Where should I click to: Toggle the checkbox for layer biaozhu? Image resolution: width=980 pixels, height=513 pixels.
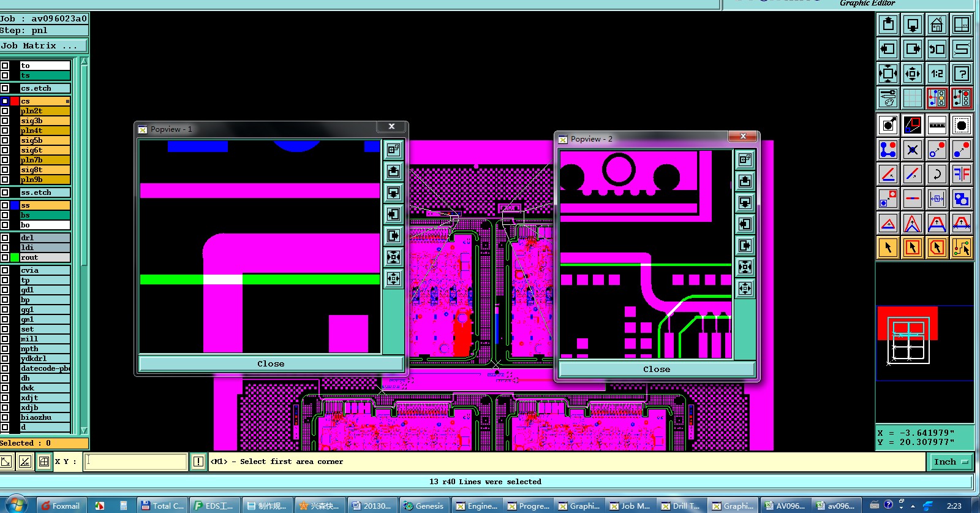click(5, 417)
